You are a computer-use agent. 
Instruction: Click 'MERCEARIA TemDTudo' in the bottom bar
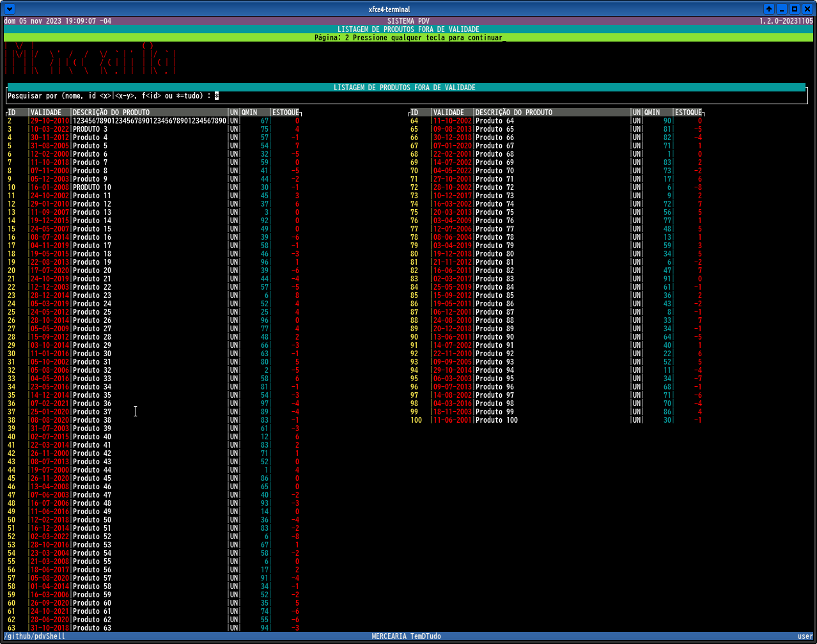407,636
